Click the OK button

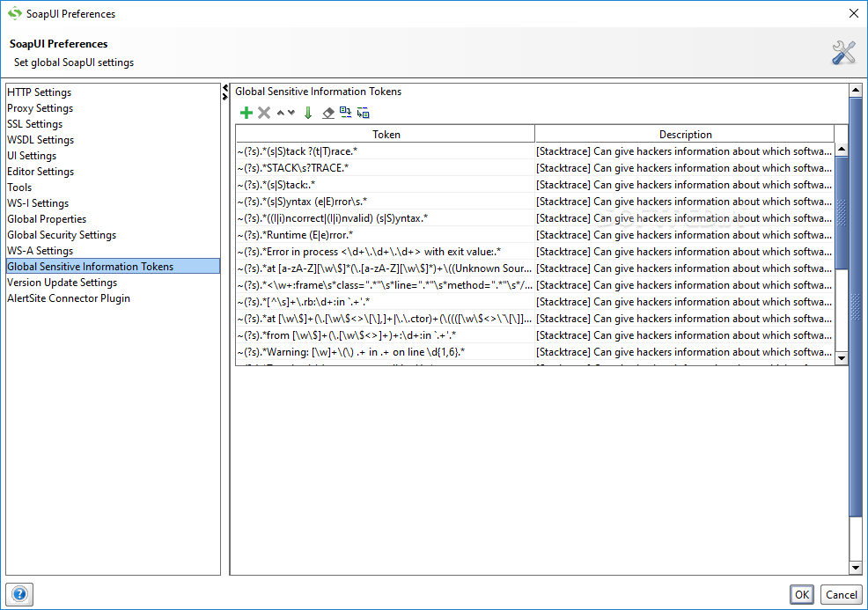(x=802, y=594)
